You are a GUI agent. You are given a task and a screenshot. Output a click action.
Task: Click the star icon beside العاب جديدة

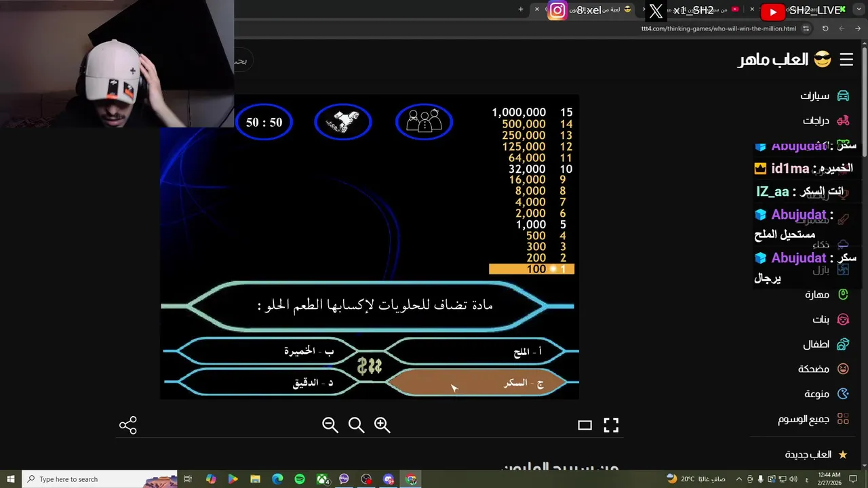pos(843,455)
